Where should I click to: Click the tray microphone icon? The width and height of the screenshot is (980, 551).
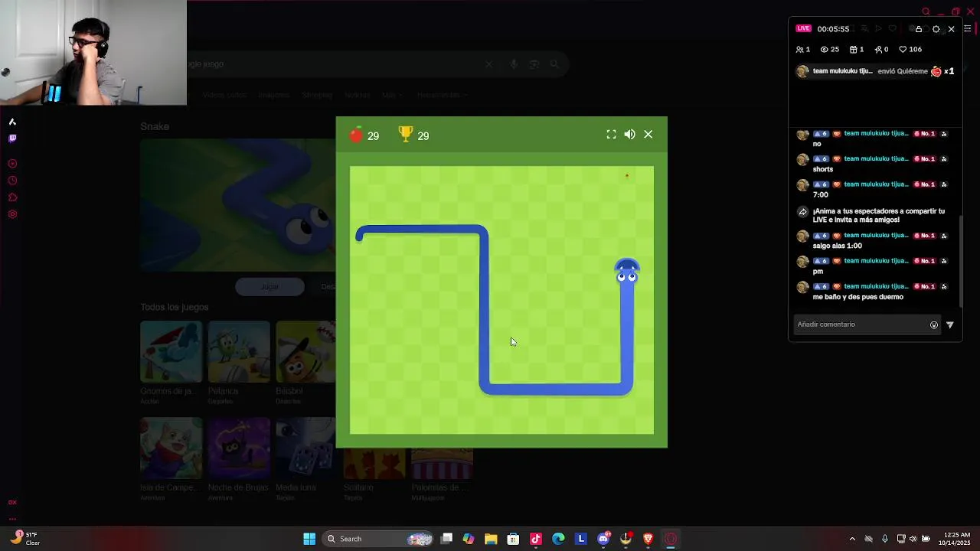[885, 539]
